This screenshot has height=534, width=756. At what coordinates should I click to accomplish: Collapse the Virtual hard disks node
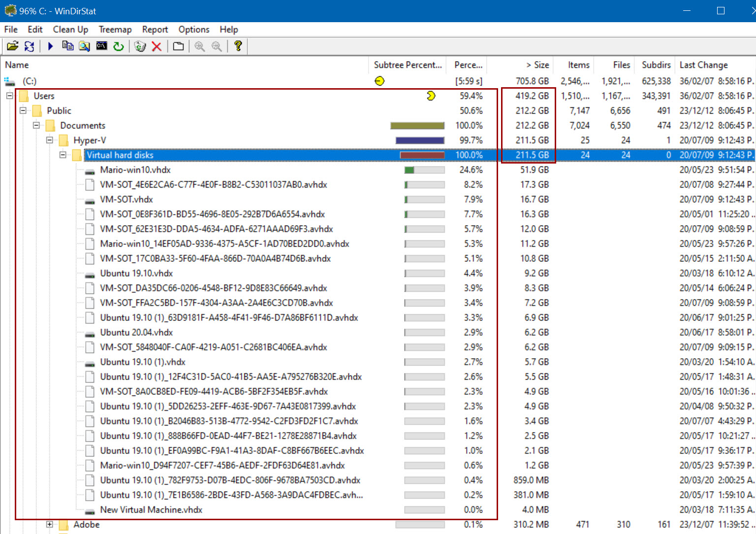tap(63, 155)
